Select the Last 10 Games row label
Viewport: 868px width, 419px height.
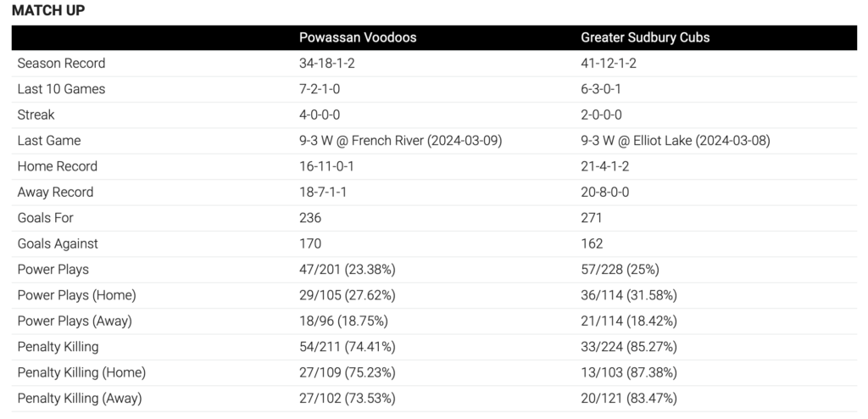(x=61, y=89)
